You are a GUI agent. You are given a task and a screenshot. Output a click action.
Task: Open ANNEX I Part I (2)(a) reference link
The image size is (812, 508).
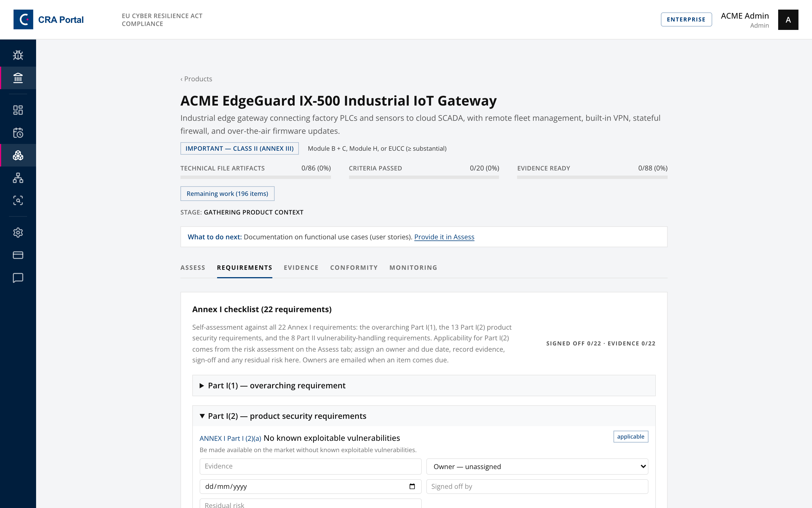(230, 439)
